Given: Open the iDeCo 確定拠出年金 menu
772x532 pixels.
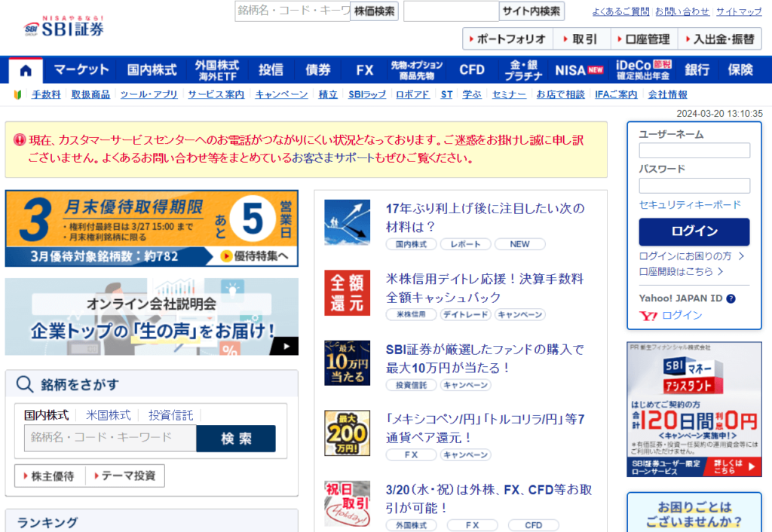Looking at the screenshot, I should (x=643, y=70).
